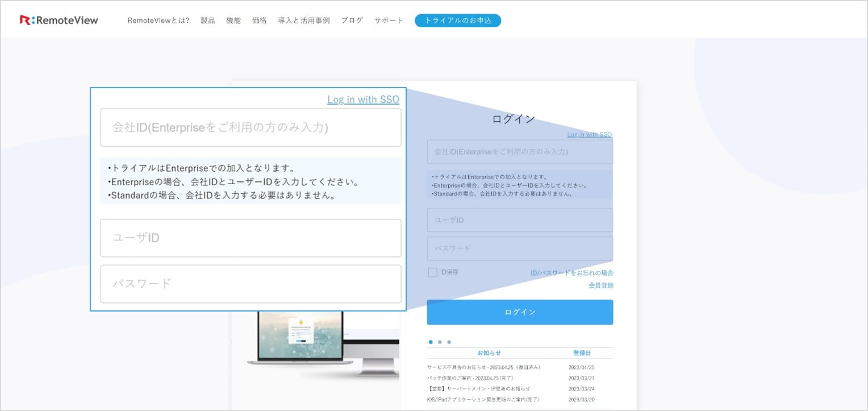Click the small パスワード field in the original login form
868x411 pixels.
coord(520,248)
